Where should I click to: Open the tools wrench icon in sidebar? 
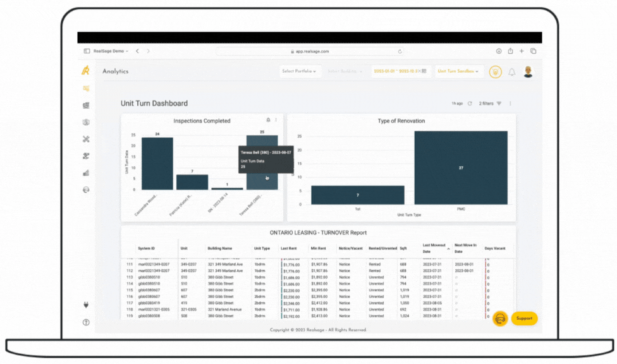tap(86, 139)
